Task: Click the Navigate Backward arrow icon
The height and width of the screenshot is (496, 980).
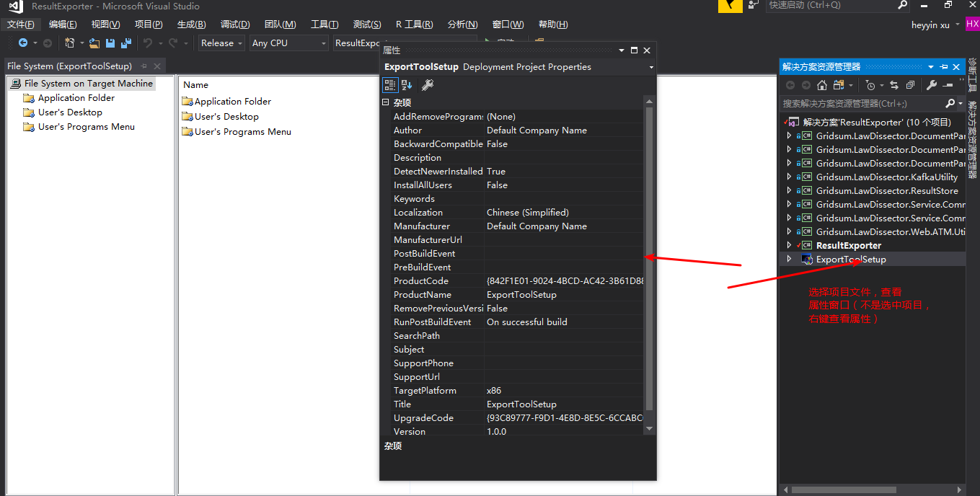Action: pos(23,43)
